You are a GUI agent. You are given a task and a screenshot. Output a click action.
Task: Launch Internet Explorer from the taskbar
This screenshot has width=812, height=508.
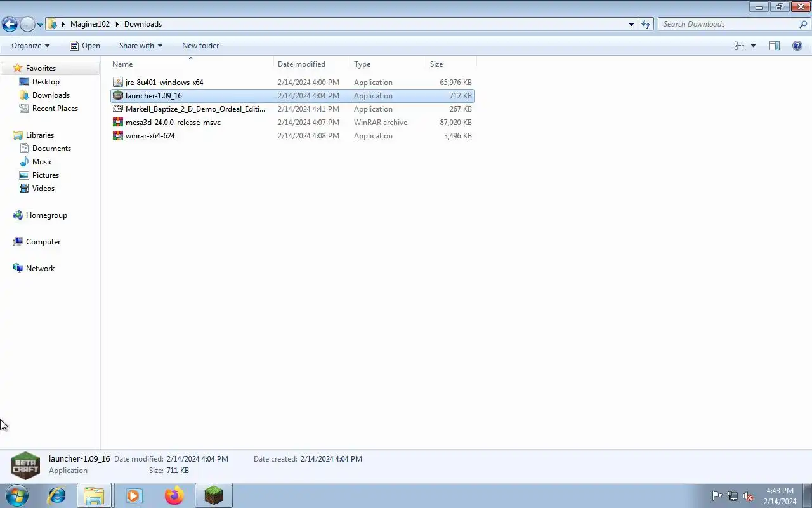[x=57, y=495]
